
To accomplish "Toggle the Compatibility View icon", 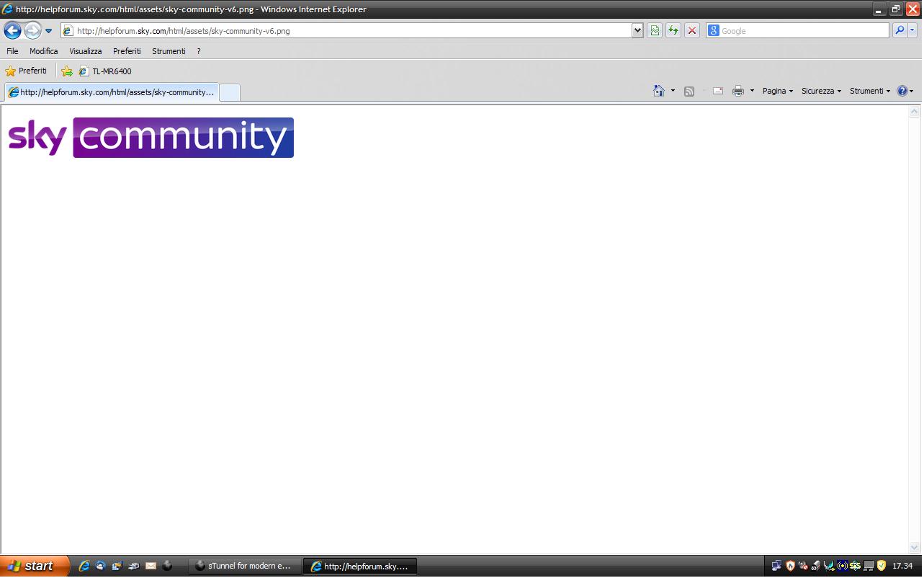I will point(655,30).
